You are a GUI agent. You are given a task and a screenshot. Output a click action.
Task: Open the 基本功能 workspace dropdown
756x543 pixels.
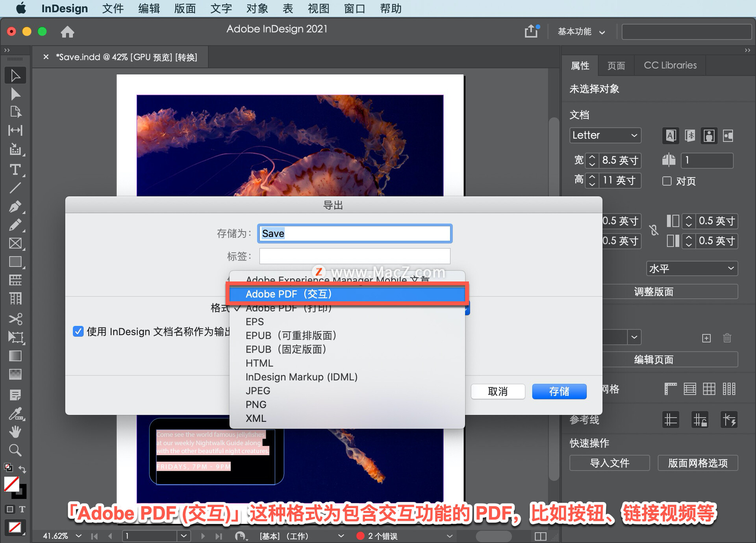(x=581, y=31)
